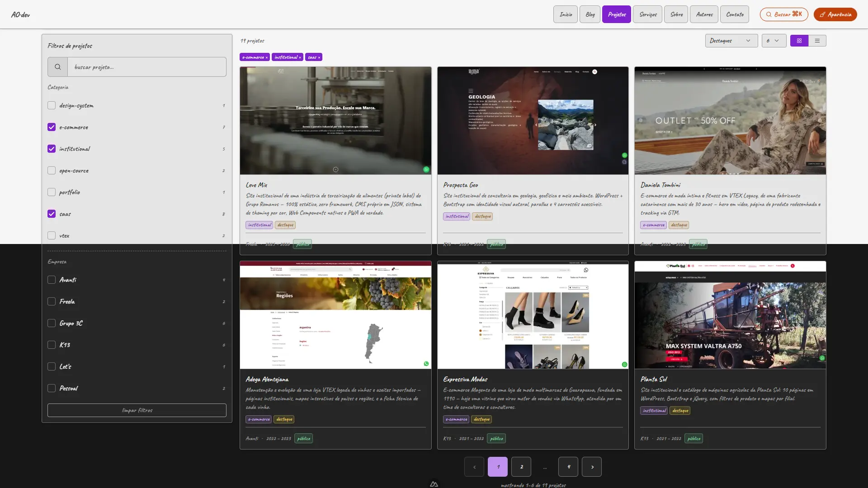Open the Blog navigation item
This screenshot has width=868, height=488.
(590, 14)
